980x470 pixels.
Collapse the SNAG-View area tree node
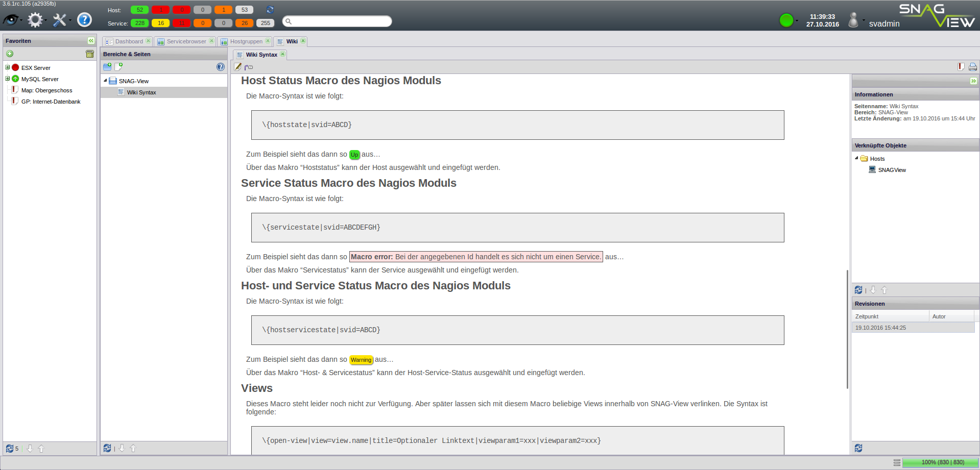[105, 81]
